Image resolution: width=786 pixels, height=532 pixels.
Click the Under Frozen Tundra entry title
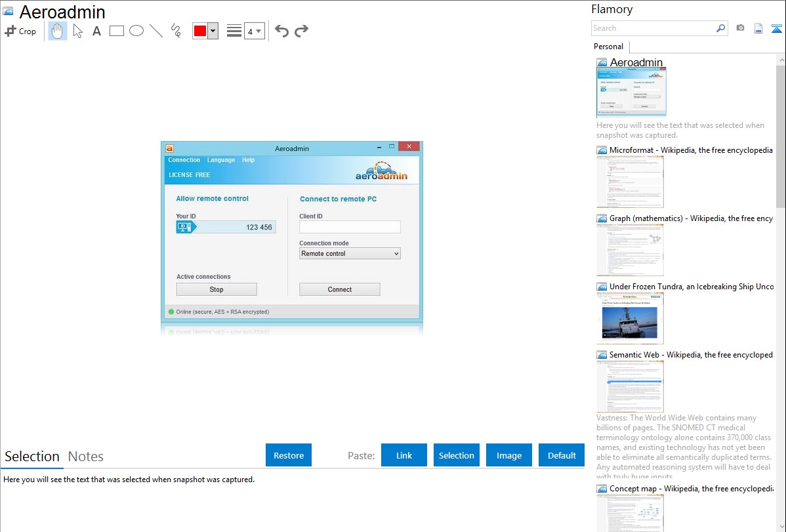coord(692,287)
